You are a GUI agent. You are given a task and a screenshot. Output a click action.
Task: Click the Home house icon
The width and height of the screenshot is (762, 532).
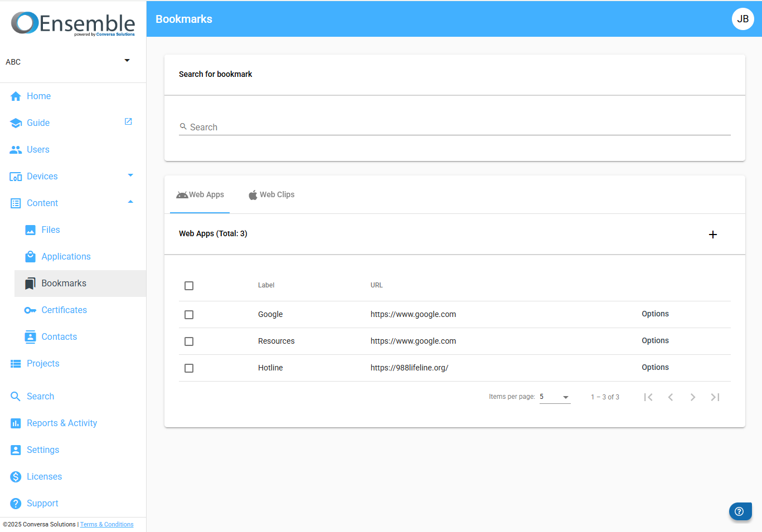click(16, 96)
